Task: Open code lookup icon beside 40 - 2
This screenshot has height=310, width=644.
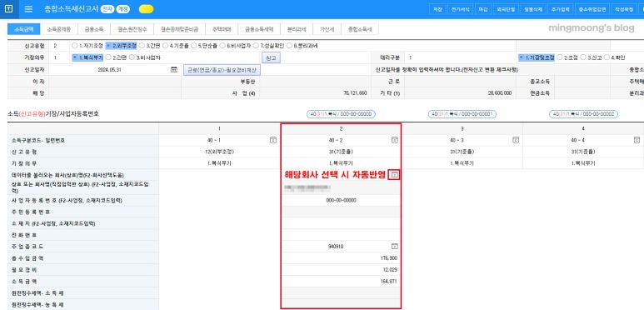Action: (394, 140)
